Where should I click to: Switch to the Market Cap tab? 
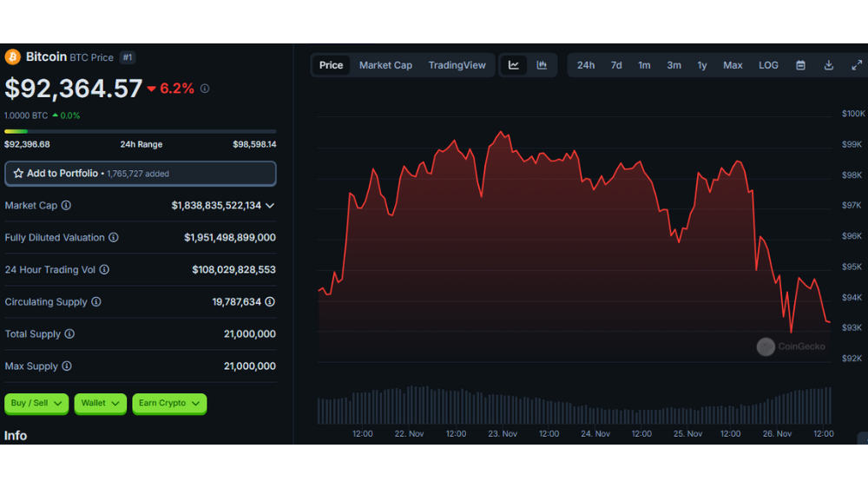[x=386, y=65]
